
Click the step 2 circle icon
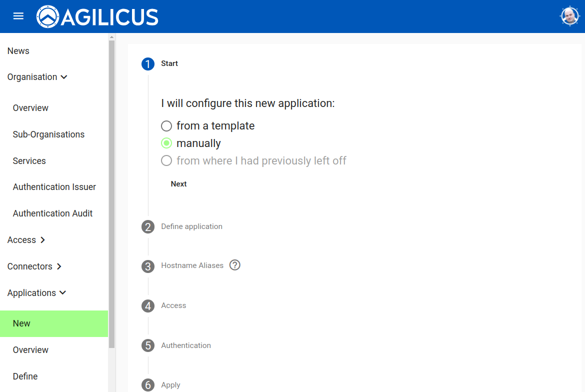click(x=148, y=227)
